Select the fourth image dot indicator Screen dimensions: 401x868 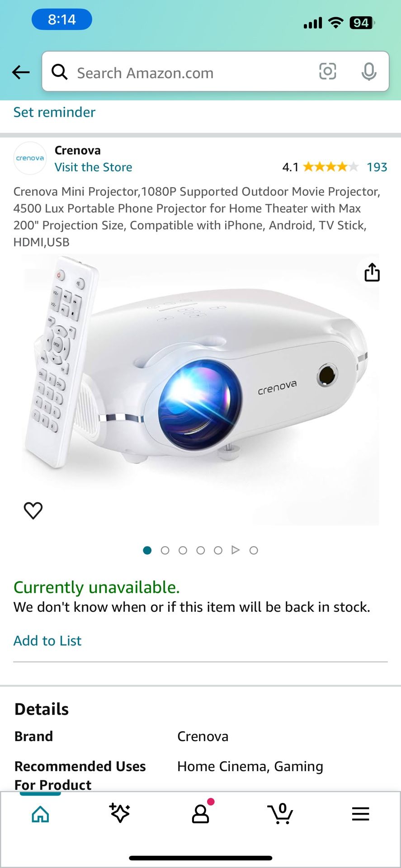coord(201,550)
